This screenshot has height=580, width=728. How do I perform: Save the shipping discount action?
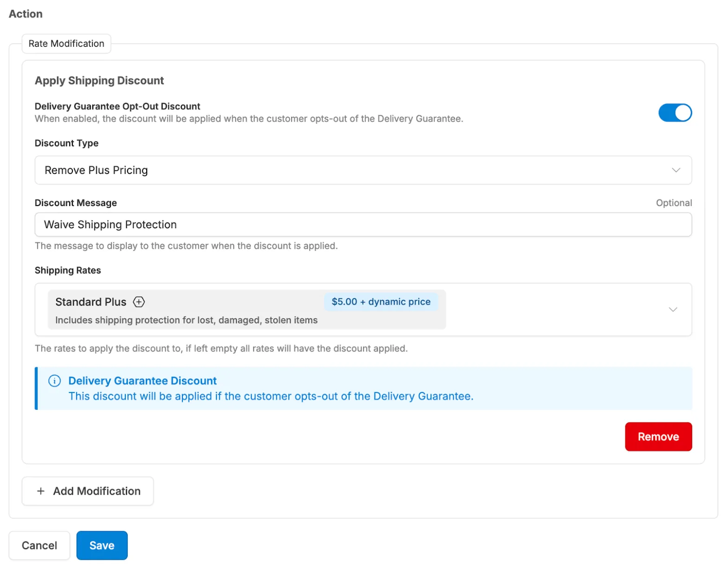click(102, 545)
